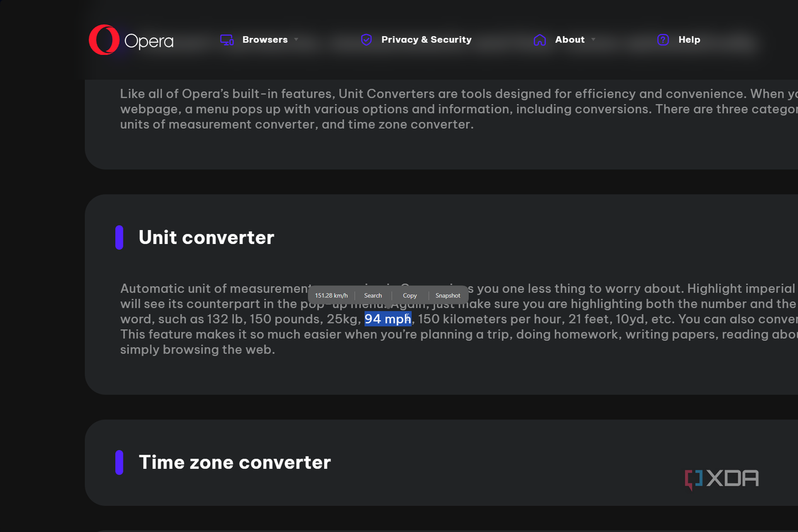Click the Unit converter heading
This screenshot has width=798, height=532.
[206, 238]
